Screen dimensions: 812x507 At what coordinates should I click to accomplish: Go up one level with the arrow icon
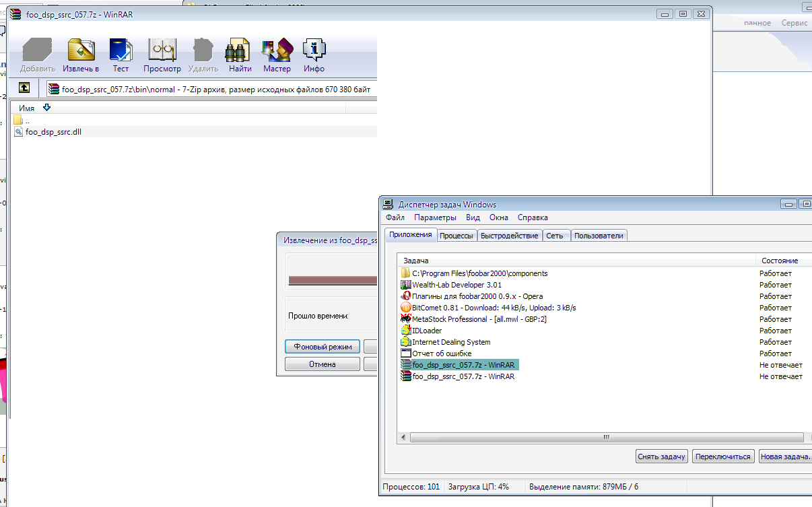(24, 88)
